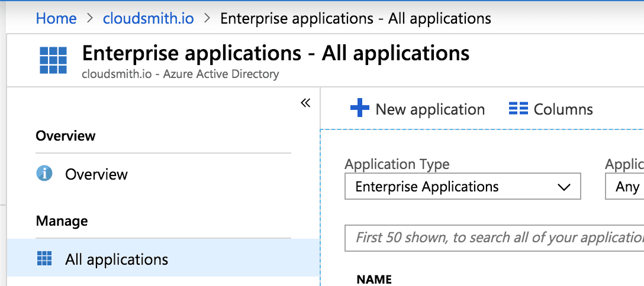Go to Home via the breadcrumb
Image resolution: width=644 pixels, height=286 pixels.
coord(56,18)
